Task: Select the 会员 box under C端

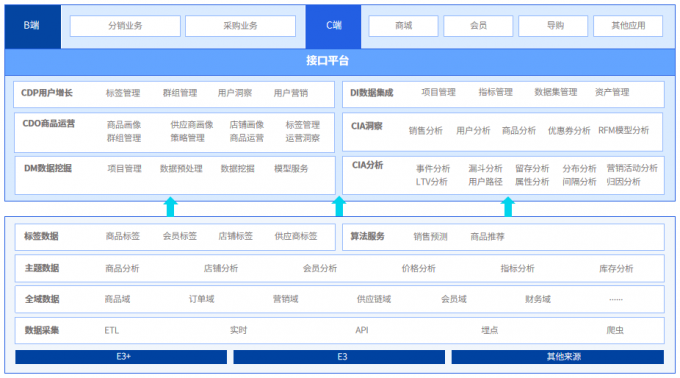Action: pyautogui.click(x=478, y=26)
